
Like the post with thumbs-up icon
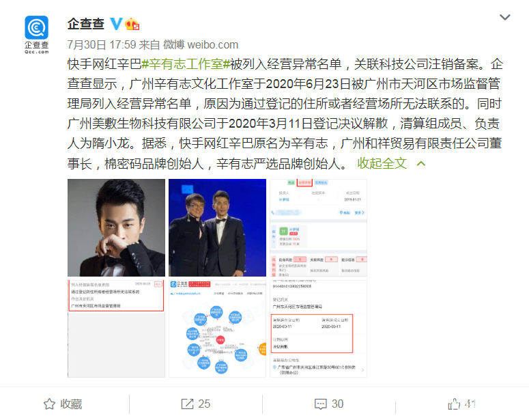(454, 404)
